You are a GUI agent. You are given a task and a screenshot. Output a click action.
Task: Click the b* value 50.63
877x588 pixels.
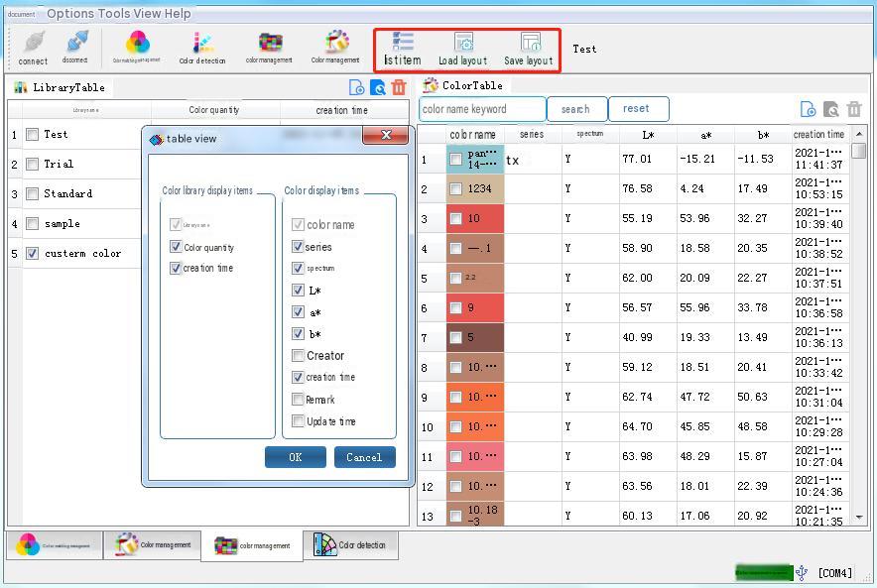coord(752,397)
